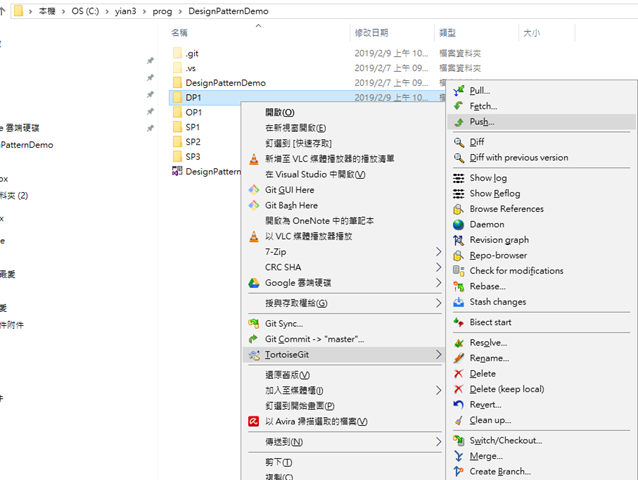Click DesignPatternDemo in the address bar

tap(228, 11)
